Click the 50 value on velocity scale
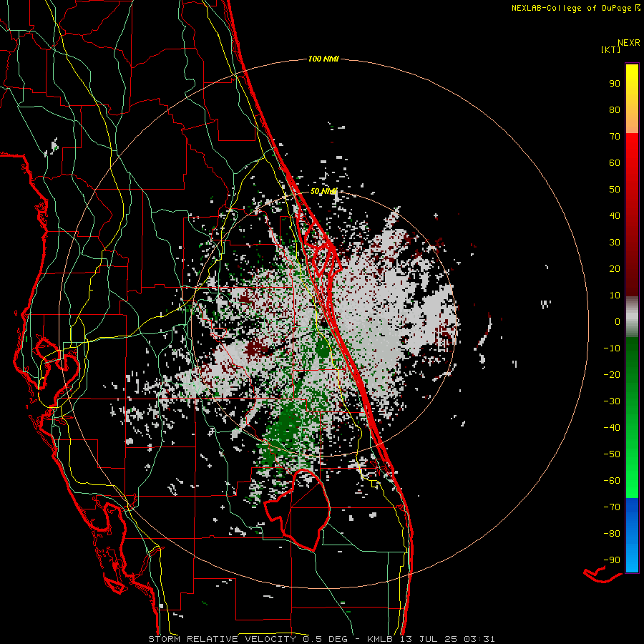The width and height of the screenshot is (644, 644). pyautogui.click(x=615, y=190)
